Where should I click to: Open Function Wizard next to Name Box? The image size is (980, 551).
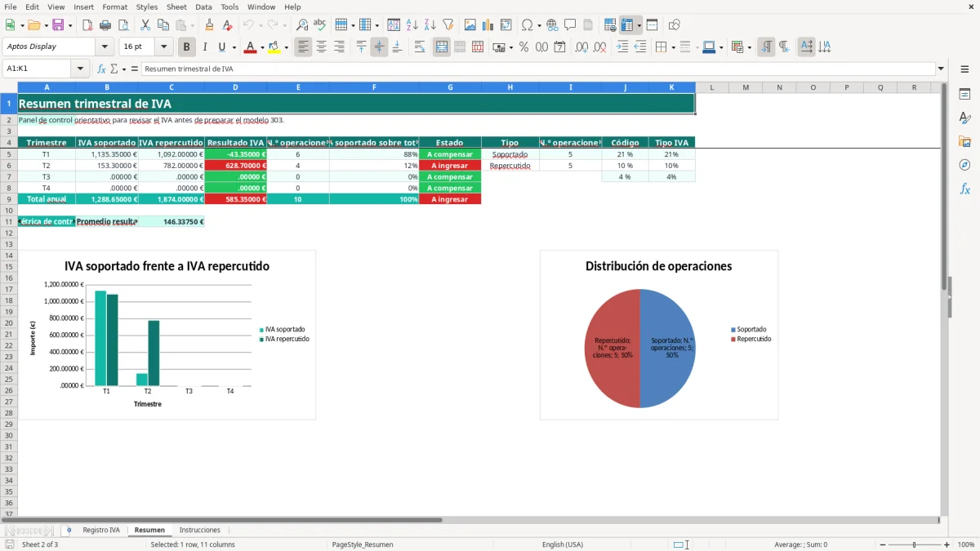tap(101, 69)
